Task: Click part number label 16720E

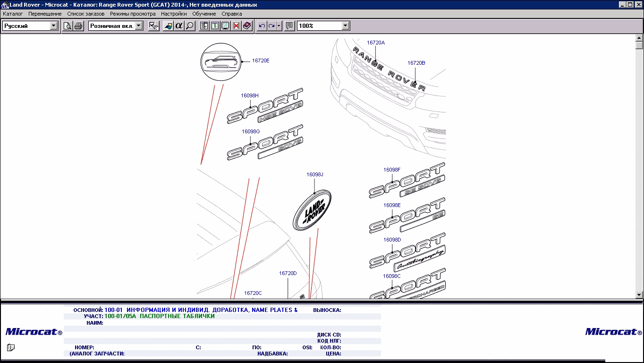Action: point(261,60)
